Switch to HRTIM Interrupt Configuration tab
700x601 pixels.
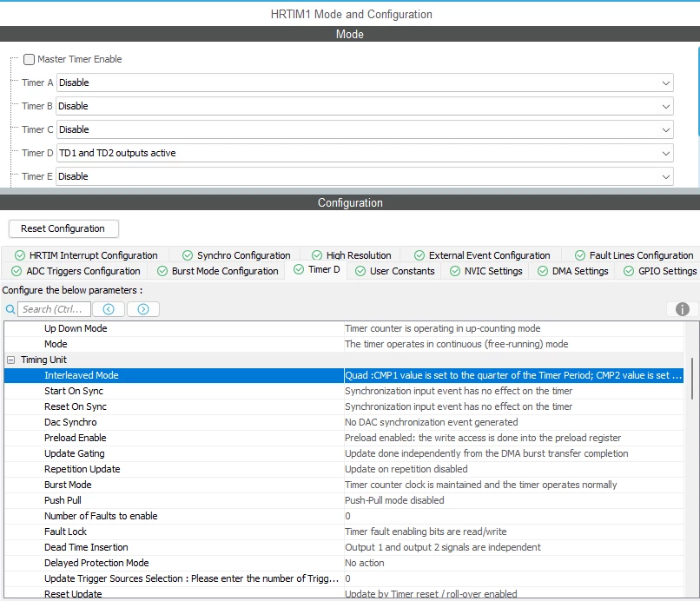tap(86, 255)
